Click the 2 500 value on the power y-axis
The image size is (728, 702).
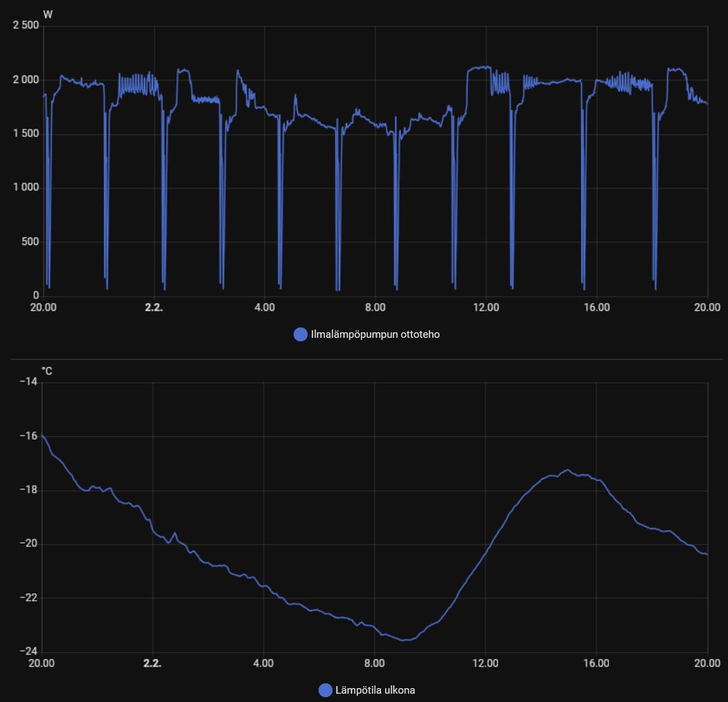tap(26, 26)
